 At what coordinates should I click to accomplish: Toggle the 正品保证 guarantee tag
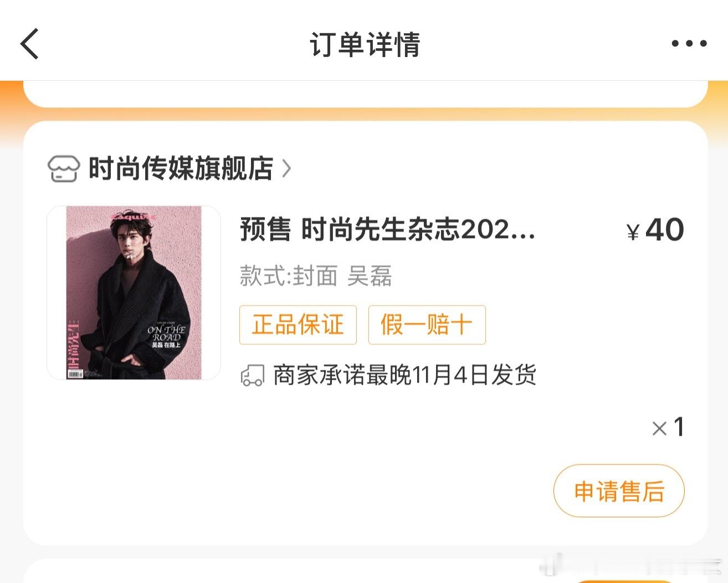(298, 325)
